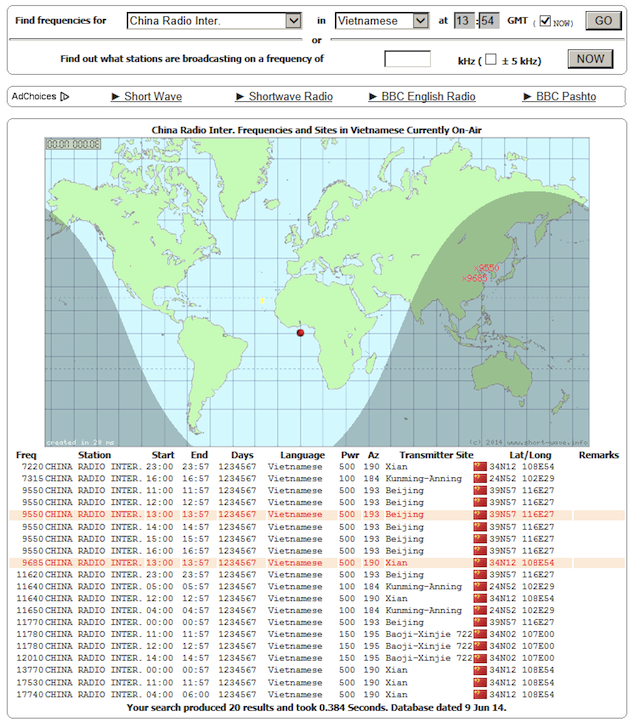Click the Lat/Long column header
Viewport: 640px width, 722px height.
[x=530, y=455]
